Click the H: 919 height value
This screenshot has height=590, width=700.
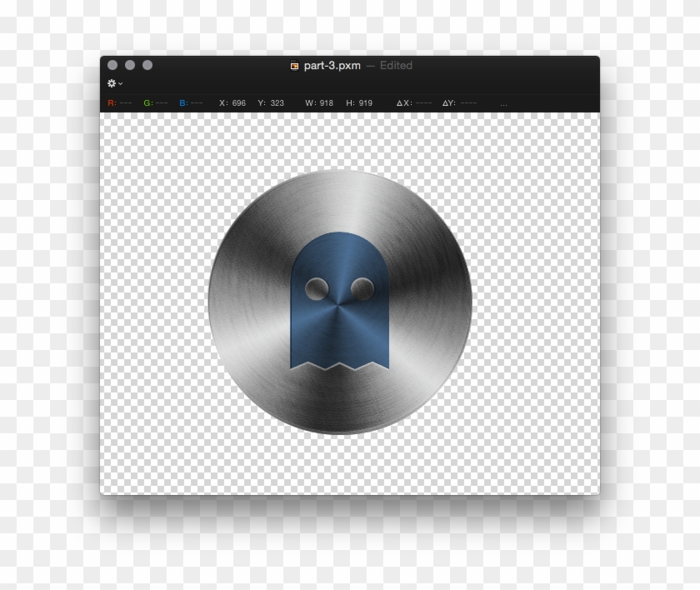358,102
